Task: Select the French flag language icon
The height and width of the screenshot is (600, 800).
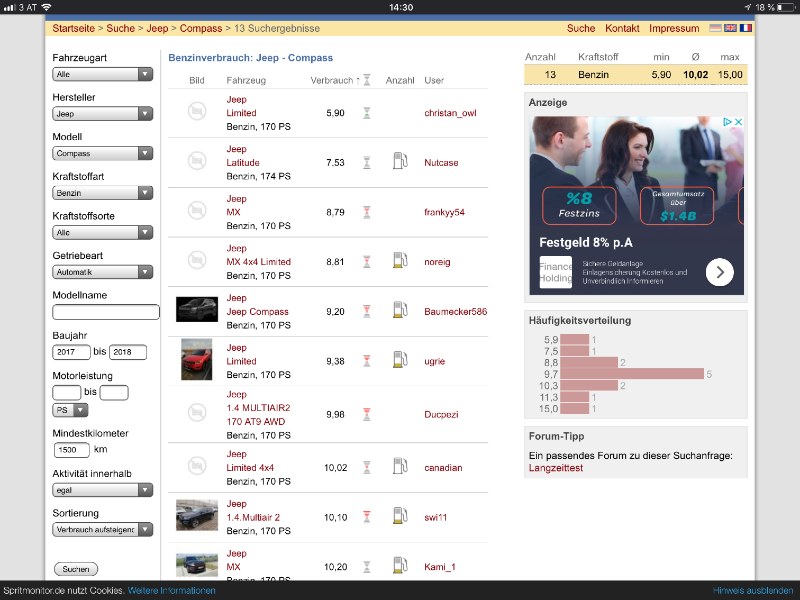Action: [x=746, y=28]
